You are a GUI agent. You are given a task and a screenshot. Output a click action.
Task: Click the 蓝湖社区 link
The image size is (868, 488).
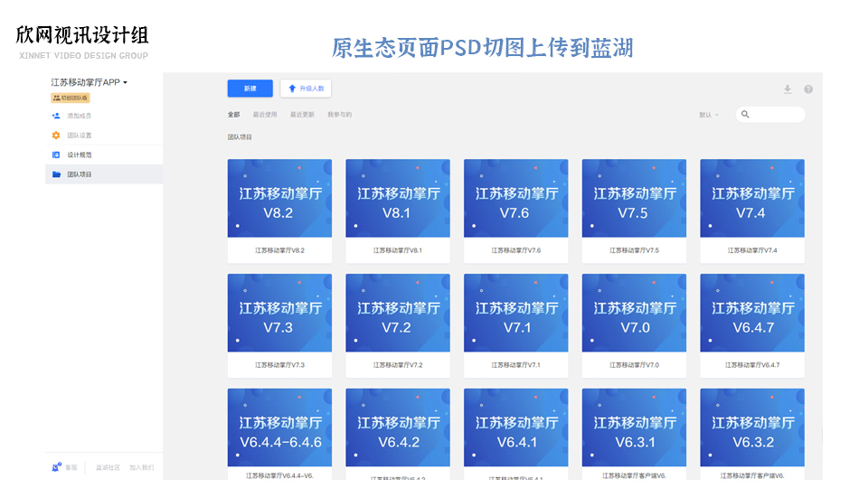pos(108,467)
